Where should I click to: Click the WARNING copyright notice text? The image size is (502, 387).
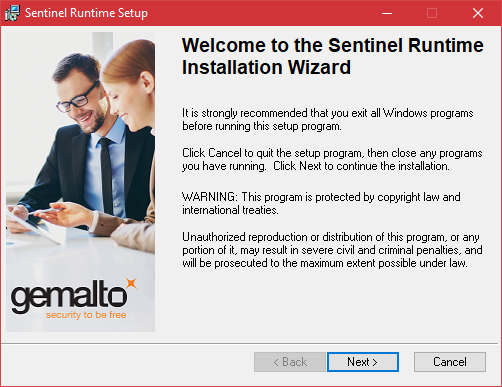click(321, 203)
